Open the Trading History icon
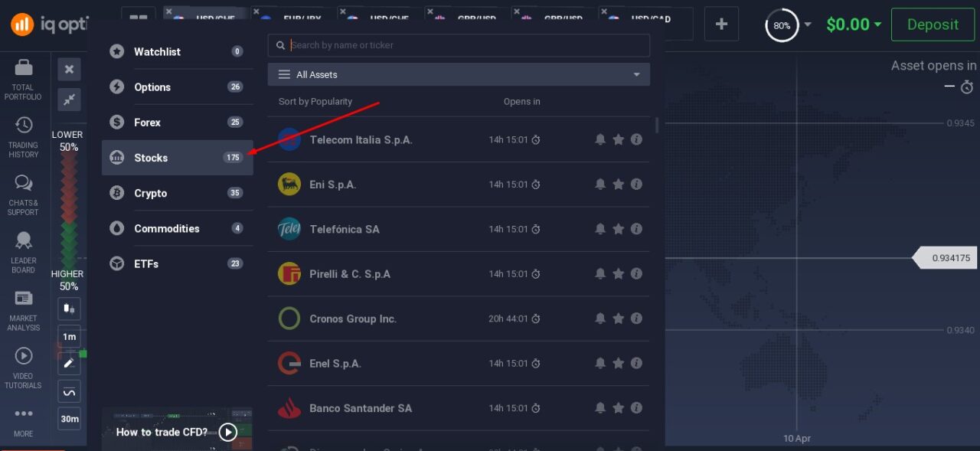The image size is (980, 451). coord(23,137)
